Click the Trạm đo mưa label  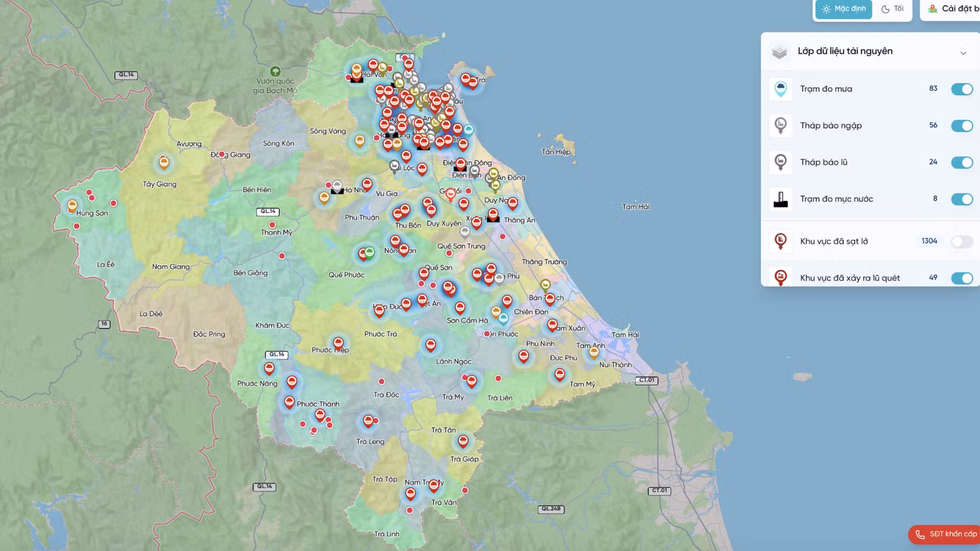pos(826,89)
